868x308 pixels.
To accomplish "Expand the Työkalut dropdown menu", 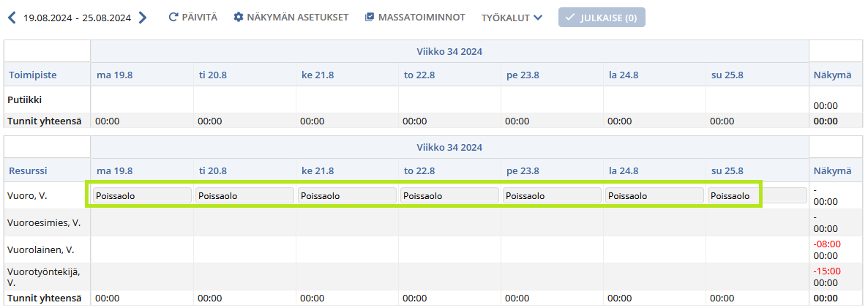I will pyautogui.click(x=512, y=18).
